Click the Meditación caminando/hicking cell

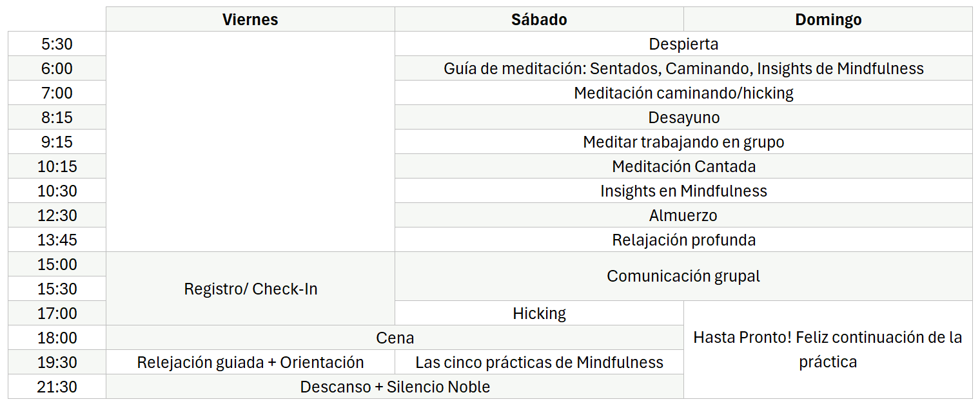tap(683, 93)
